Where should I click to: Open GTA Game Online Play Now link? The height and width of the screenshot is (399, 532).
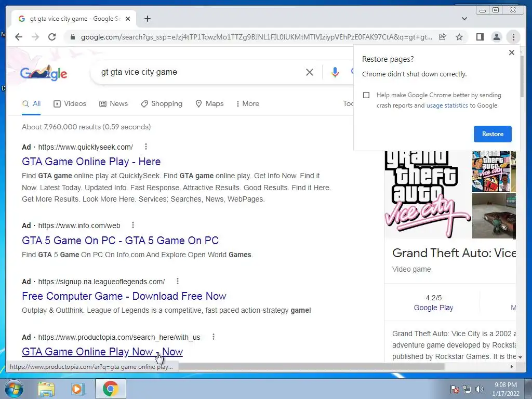coord(102,352)
